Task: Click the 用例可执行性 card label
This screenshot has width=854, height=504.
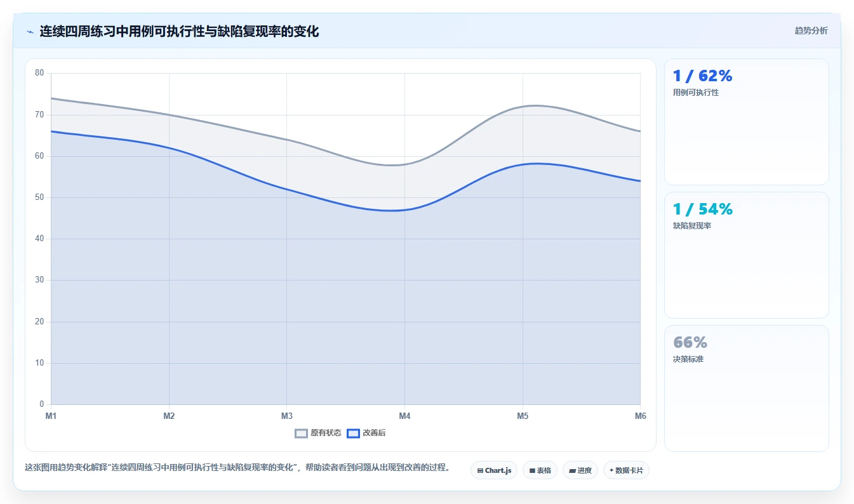Action: coord(696,93)
